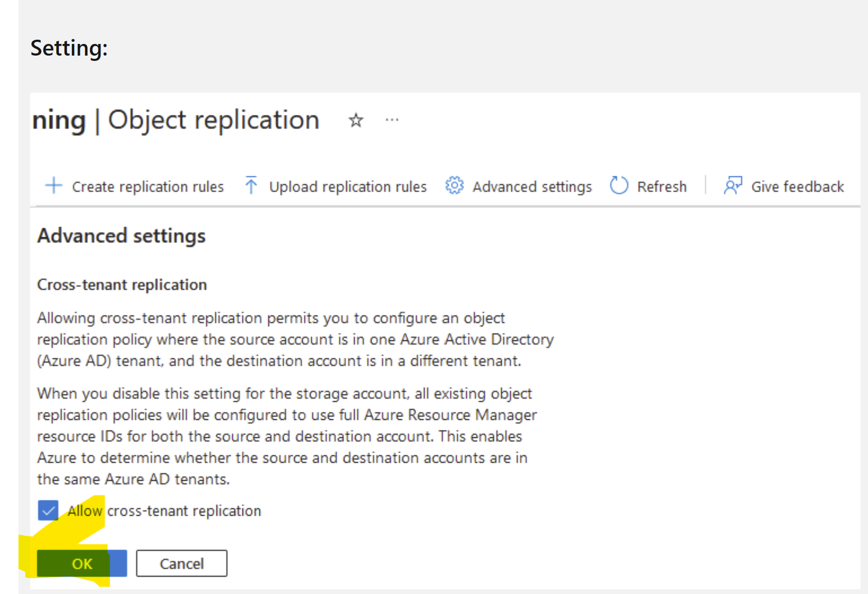The image size is (868, 594).
Task: Click the Advanced settings gear icon
Action: [454, 186]
